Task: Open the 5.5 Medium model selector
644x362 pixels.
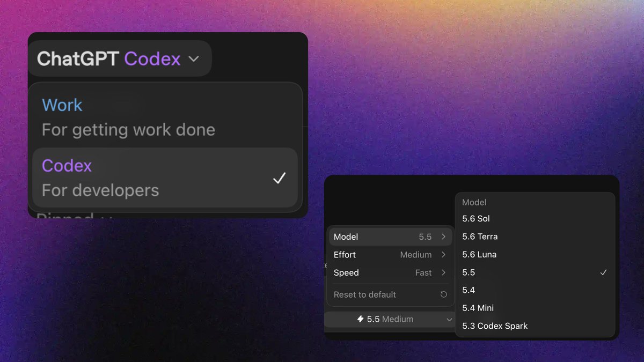Action: tap(390, 319)
